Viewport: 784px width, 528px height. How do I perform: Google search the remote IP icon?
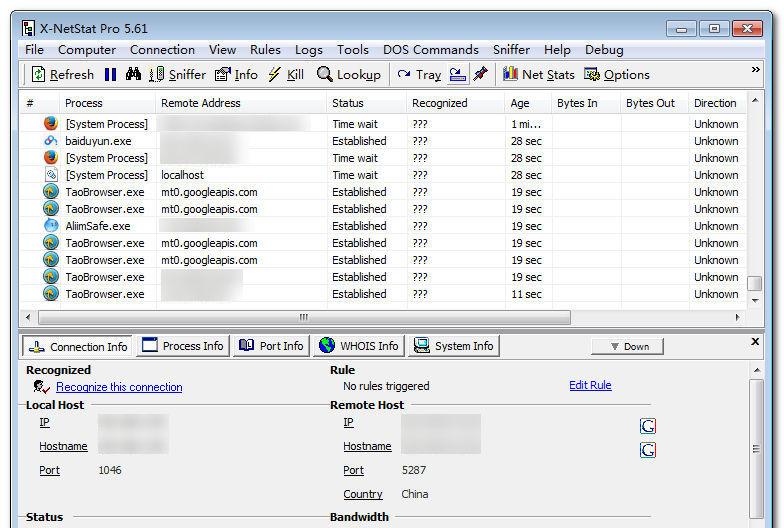click(x=648, y=426)
